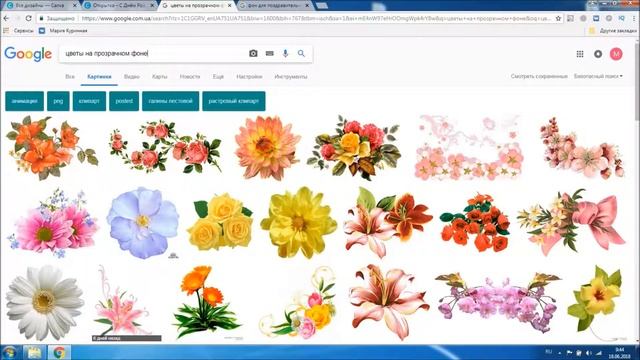Viewport: 640px width, 360px height.
Task: Click the cast extension icon after the star
Action: (571, 18)
